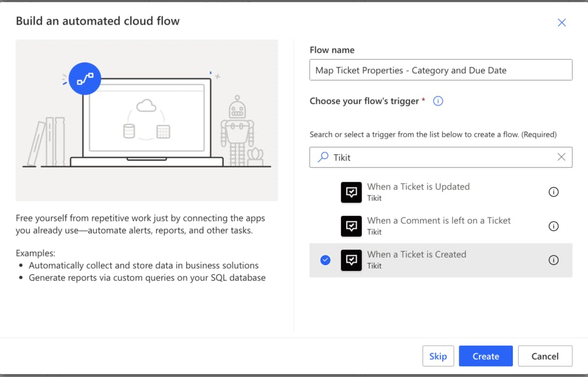Click into the Flow name field
This screenshot has width=588, height=377.
(x=440, y=70)
